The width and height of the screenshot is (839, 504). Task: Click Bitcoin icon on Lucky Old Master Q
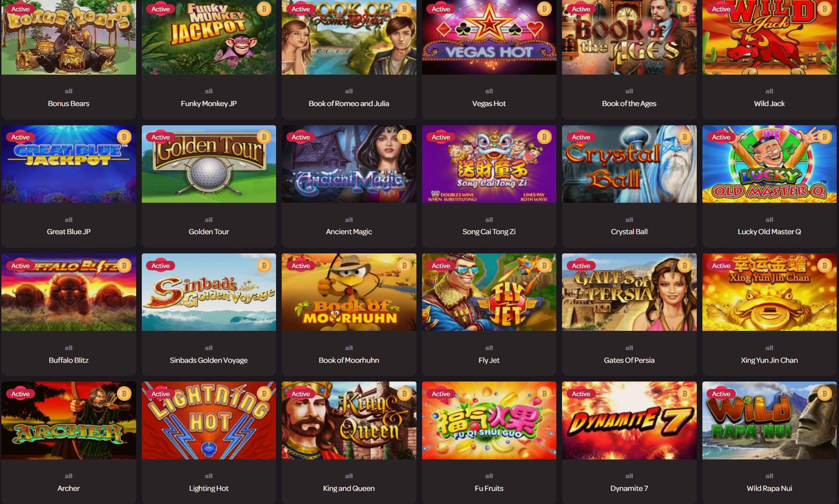click(x=824, y=137)
